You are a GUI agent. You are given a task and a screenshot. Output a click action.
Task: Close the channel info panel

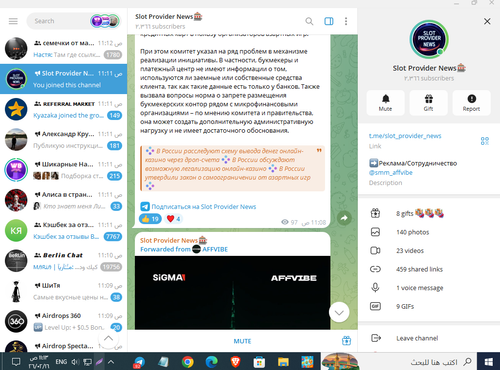[487, 21]
